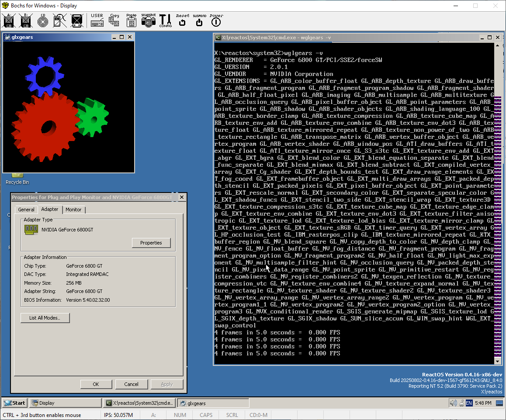
Task: Minimize the cmd.exe window
Action: (x=482, y=38)
